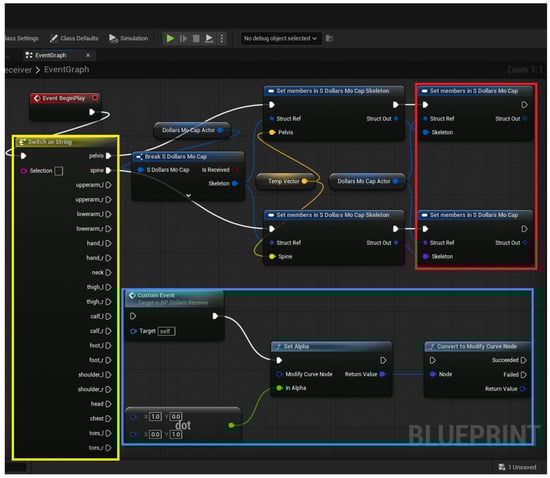The height and width of the screenshot is (478, 550).
Task: Click the Temp Vector yellow output pin
Action: pyautogui.click(x=304, y=181)
